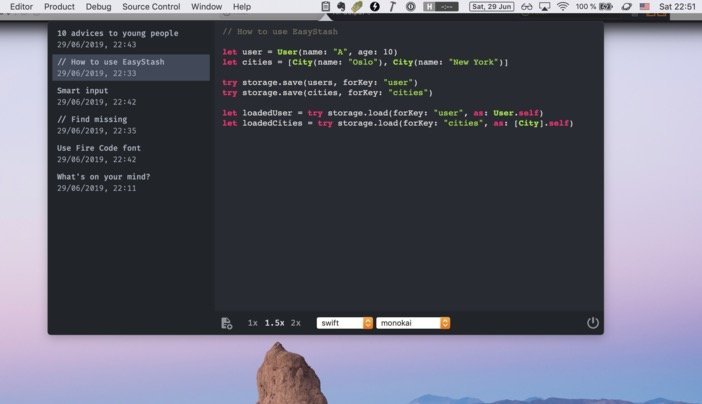Open the Debug menu
702x404 pixels.
pyautogui.click(x=98, y=7)
